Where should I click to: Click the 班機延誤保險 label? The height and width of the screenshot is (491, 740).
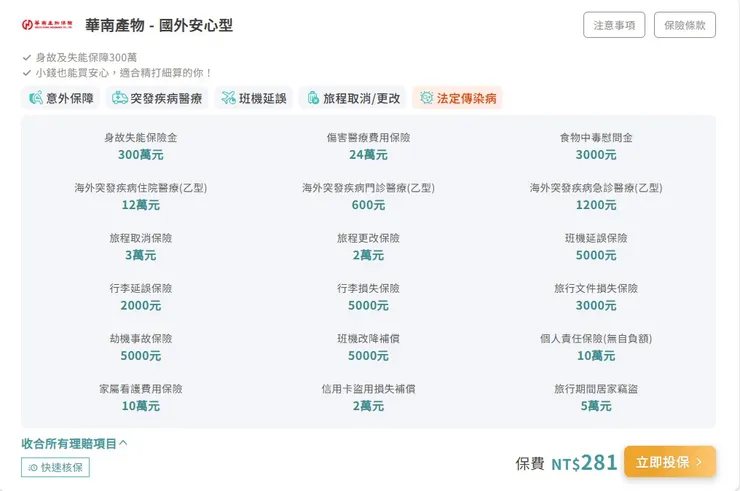pyautogui.click(x=596, y=238)
